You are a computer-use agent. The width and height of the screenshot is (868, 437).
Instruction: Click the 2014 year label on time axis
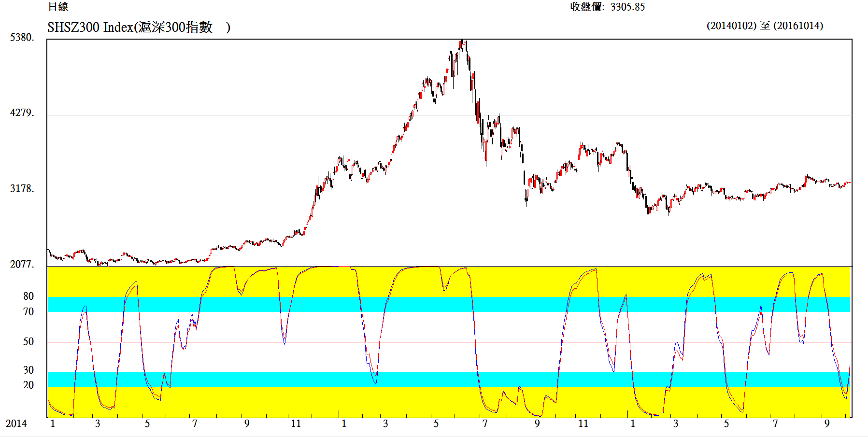(x=16, y=423)
